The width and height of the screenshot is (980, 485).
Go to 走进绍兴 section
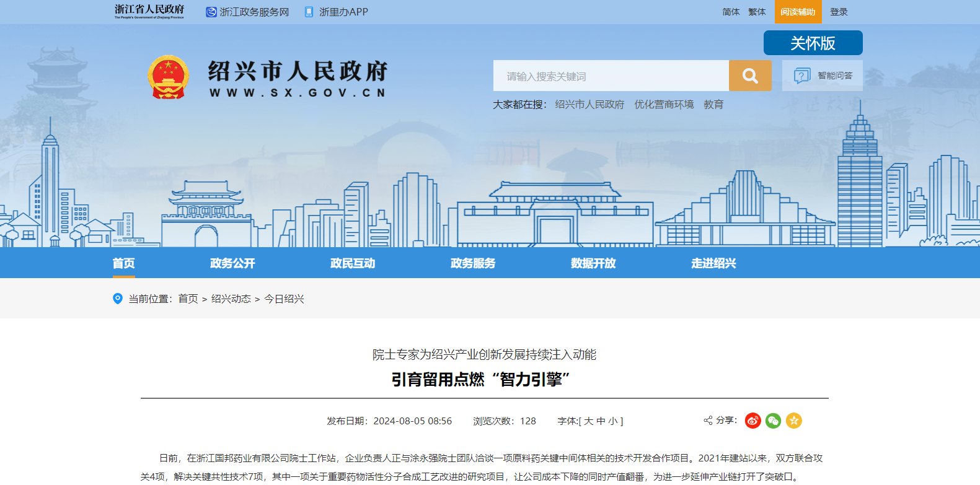click(713, 263)
